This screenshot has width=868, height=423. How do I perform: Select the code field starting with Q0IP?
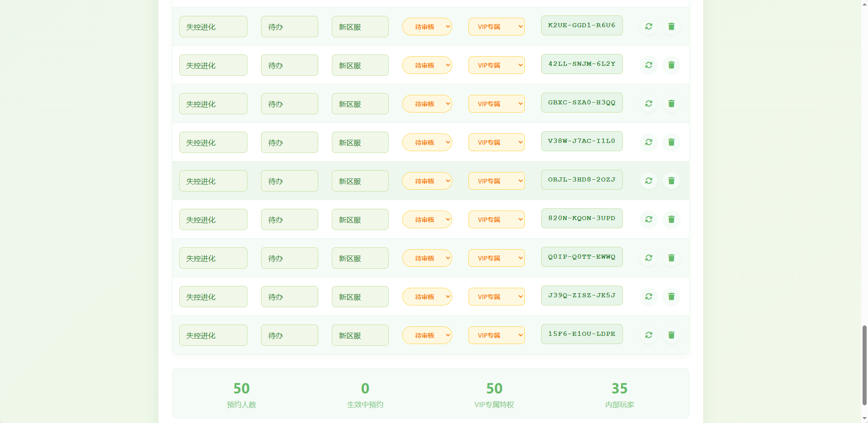(582, 257)
